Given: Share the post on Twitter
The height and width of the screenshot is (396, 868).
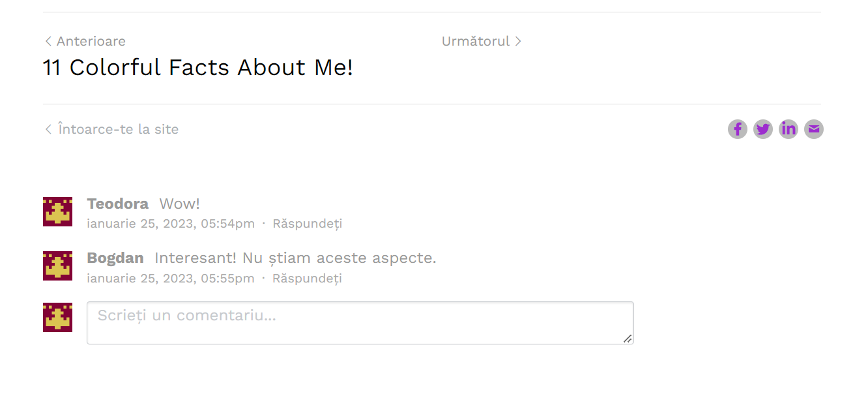Looking at the screenshot, I should (x=762, y=129).
